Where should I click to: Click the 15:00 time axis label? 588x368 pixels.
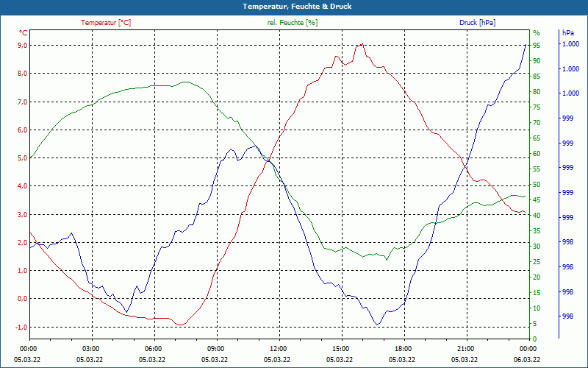341,348
